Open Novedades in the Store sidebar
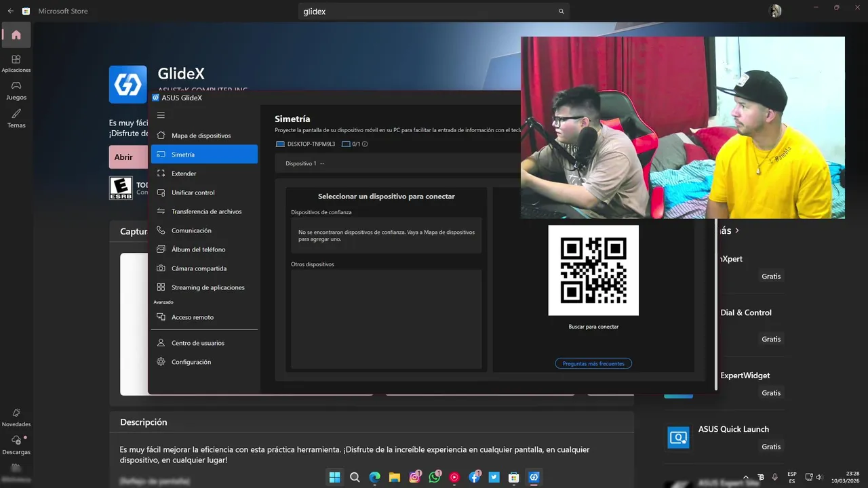This screenshot has width=868, height=488. [x=16, y=418]
